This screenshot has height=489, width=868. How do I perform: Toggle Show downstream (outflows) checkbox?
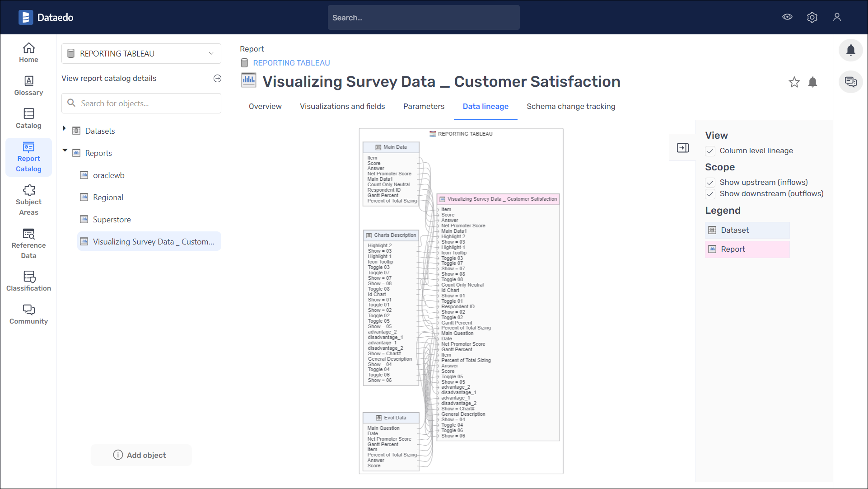pyautogui.click(x=710, y=194)
